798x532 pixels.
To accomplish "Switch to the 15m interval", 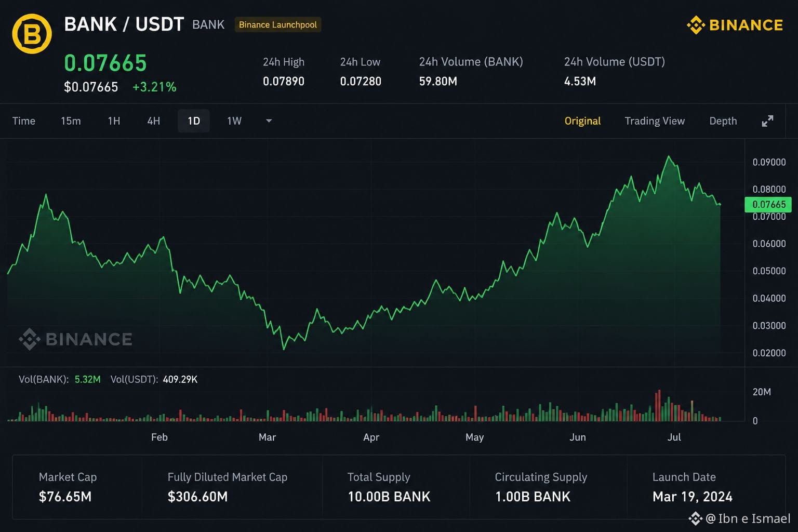I will click(71, 121).
